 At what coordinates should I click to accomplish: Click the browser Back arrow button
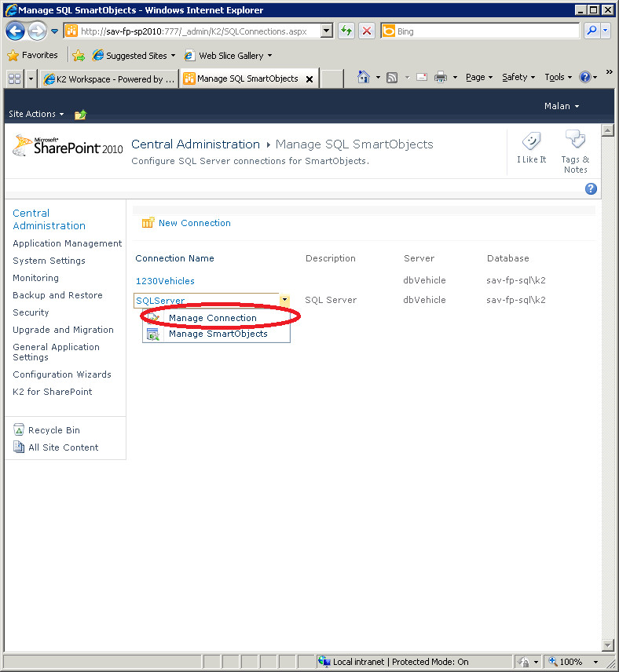16,31
